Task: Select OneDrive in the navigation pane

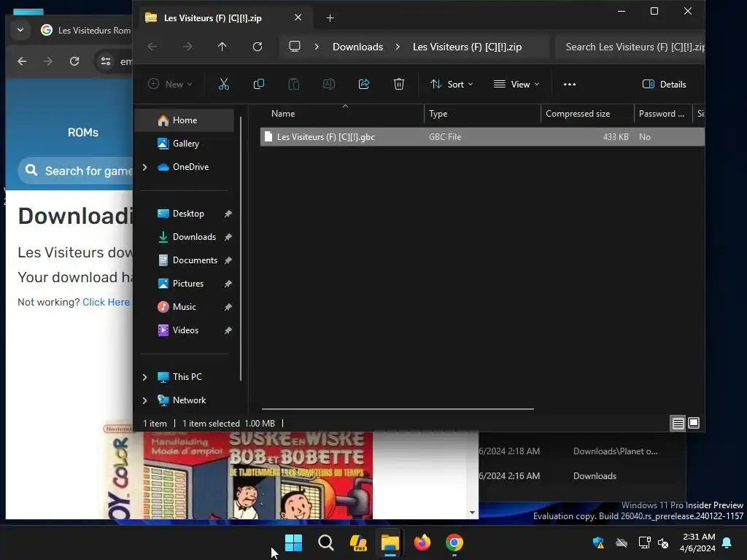Action: pyautogui.click(x=190, y=167)
